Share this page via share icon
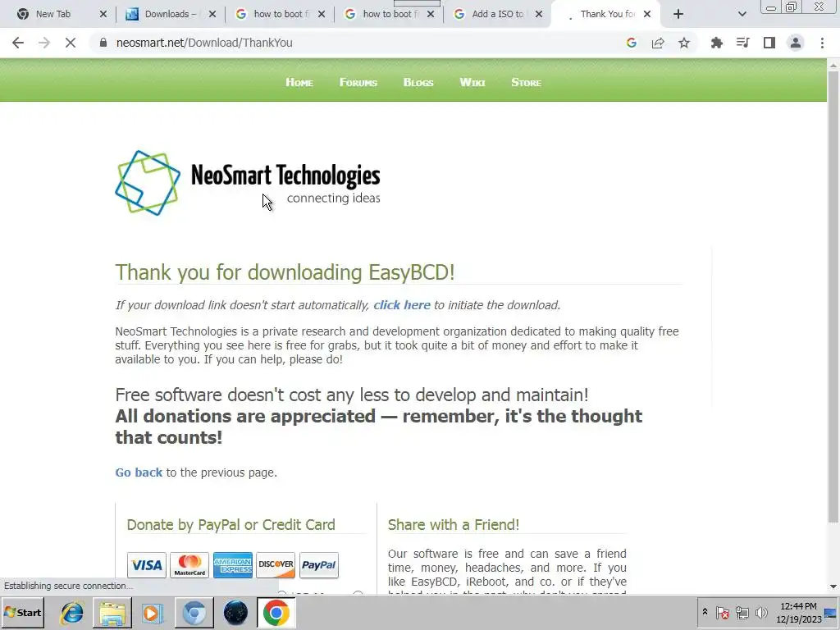 [x=658, y=43]
